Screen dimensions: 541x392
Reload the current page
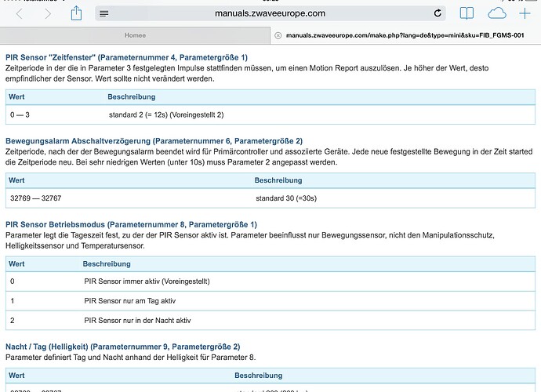(x=437, y=13)
